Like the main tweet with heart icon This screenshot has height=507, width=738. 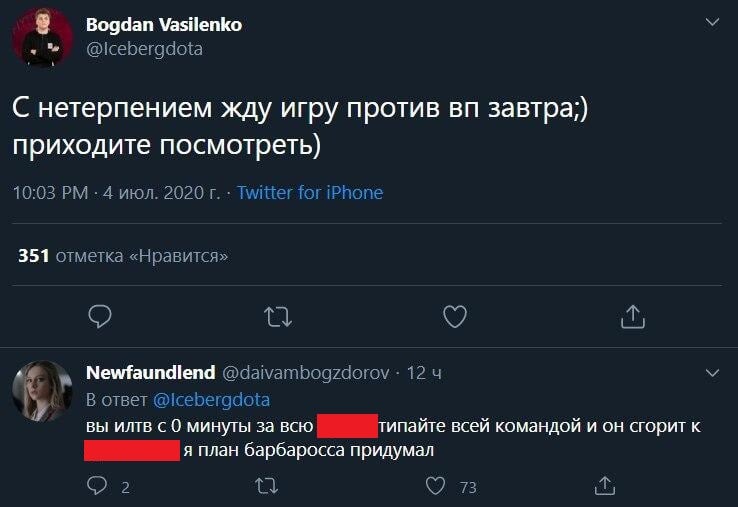(x=455, y=316)
